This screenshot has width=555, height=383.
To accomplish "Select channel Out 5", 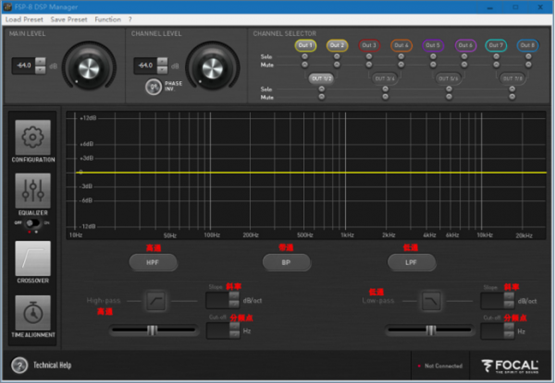I will pos(433,45).
